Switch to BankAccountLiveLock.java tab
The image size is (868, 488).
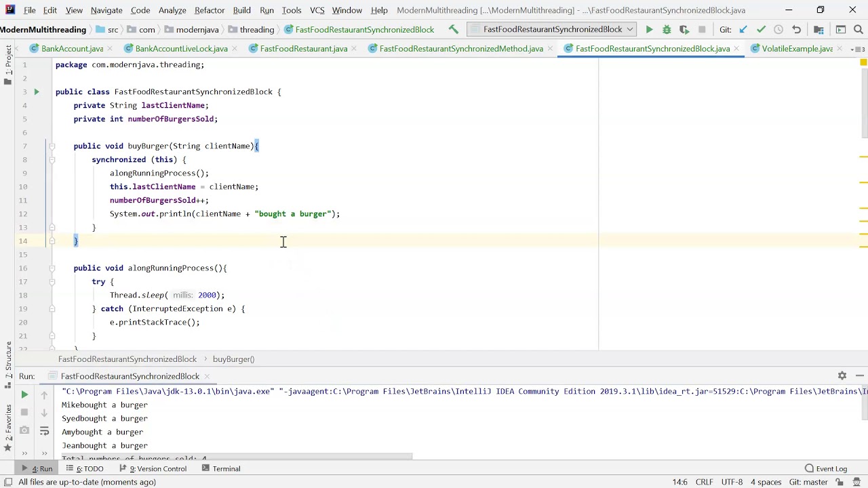tap(181, 49)
